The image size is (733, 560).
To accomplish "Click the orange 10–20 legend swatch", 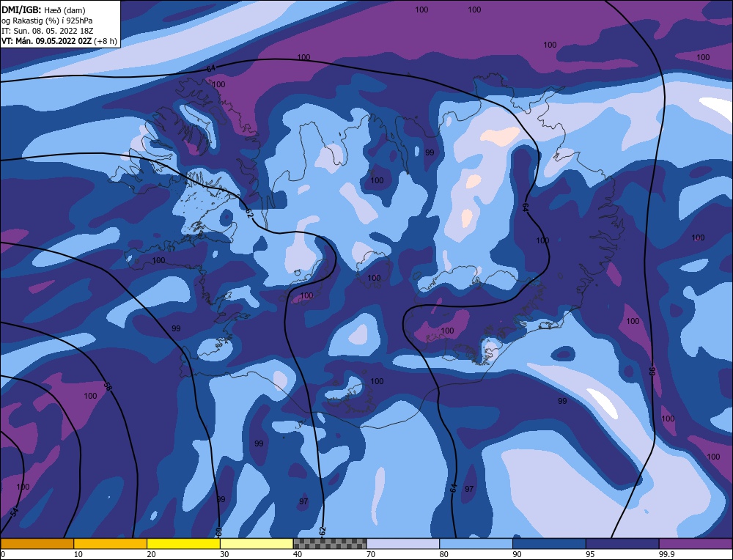I will (111, 543).
